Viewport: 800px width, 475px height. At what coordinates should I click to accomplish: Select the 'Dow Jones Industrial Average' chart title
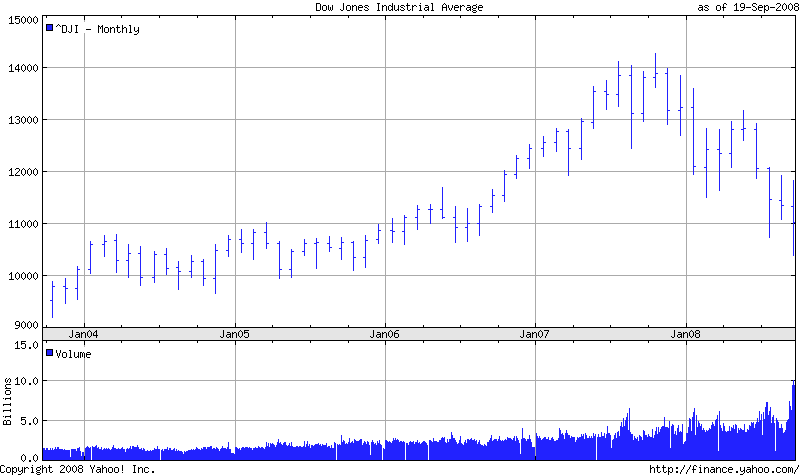(399, 7)
